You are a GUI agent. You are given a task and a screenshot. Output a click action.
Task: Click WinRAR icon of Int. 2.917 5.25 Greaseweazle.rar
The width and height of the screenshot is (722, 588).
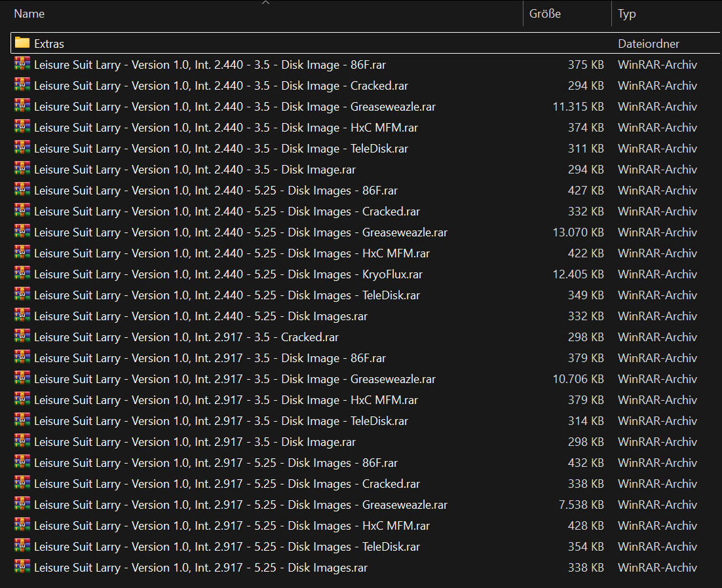[x=22, y=504]
